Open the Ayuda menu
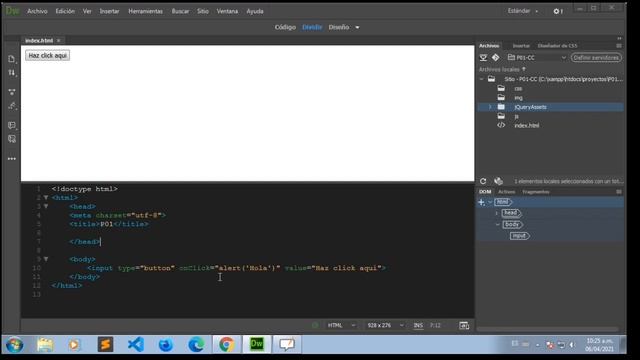This screenshot has height=360, width=640. (x=255, y=11)
